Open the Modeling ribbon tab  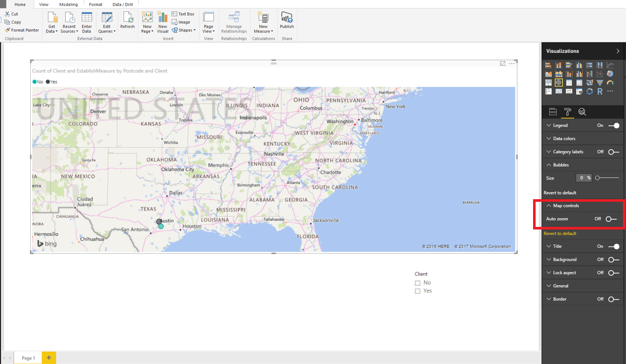tap(68, 5)
